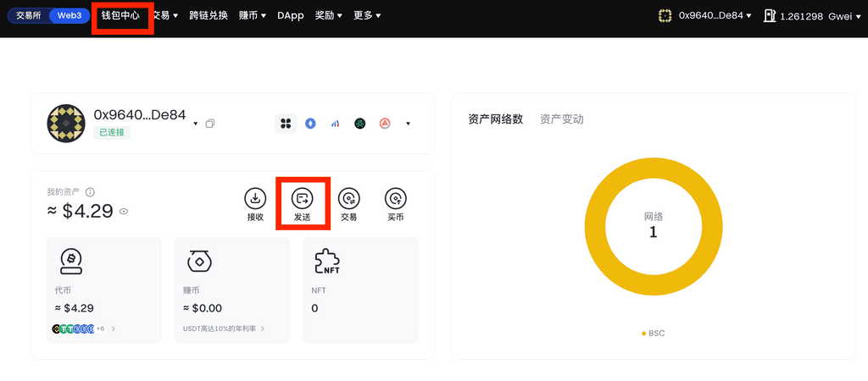Click the info icon beside 我的资产
The image size is (868, 381).
tap(90, 192)
